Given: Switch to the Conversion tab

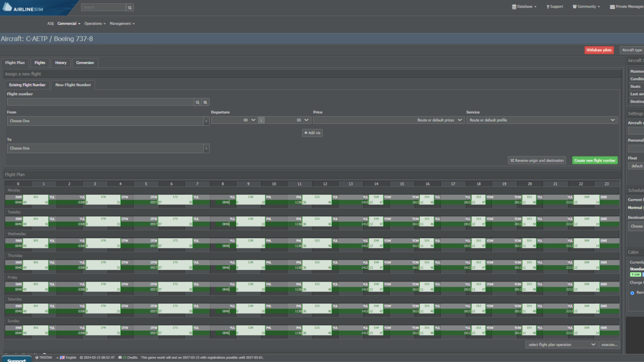Looking at the screenshot, I should coord(85,63).
